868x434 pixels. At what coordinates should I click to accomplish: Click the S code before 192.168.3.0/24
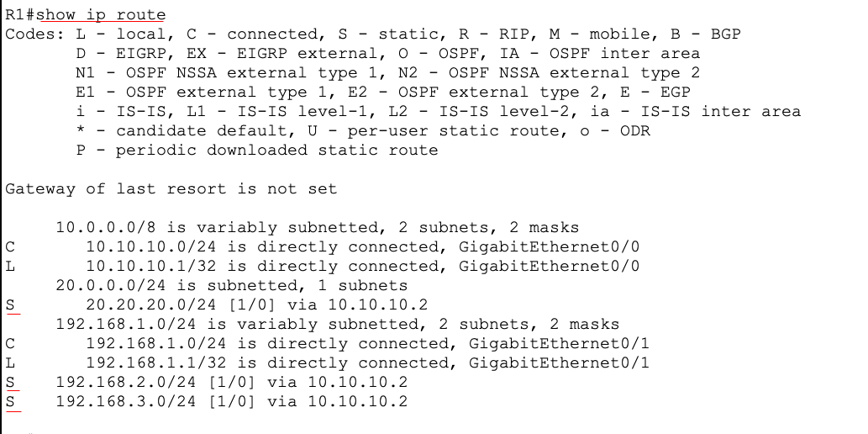10,402
